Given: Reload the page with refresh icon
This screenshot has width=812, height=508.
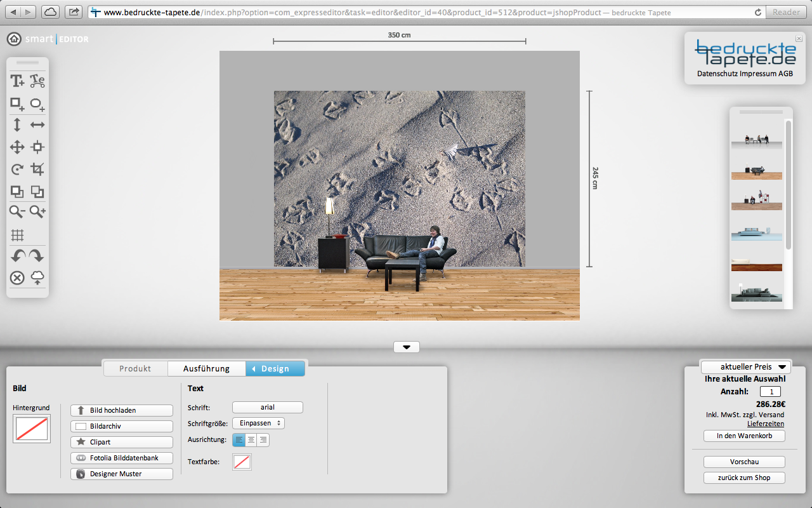Looking at the screenshot, I should [x=758, y=12].
